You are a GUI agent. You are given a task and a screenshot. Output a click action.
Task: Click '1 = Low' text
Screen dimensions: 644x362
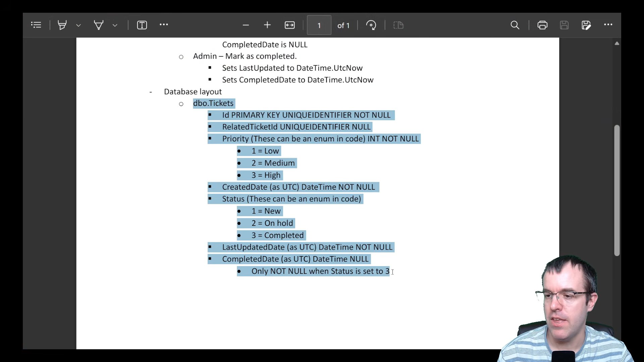(x=265, y=151)
